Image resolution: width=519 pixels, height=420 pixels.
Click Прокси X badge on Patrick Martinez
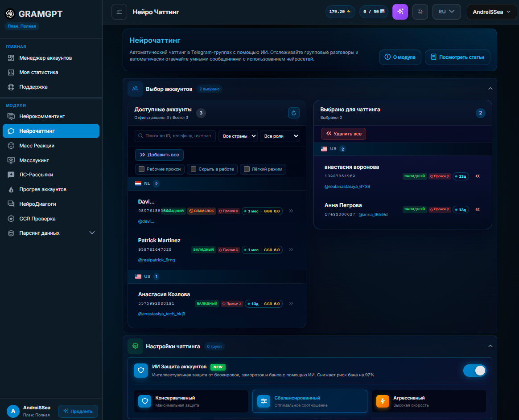pyautogui.click(x=228, y=250)
